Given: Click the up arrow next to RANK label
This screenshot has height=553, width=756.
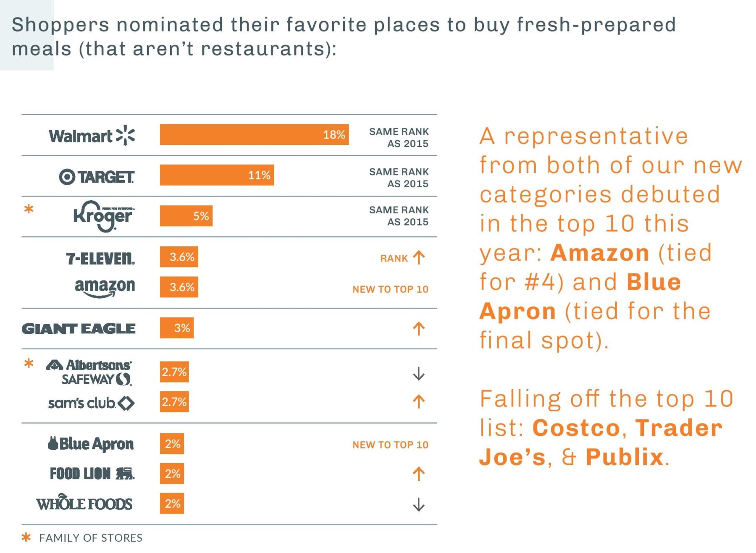Looking at the screenshot, I should coord(419,257).
